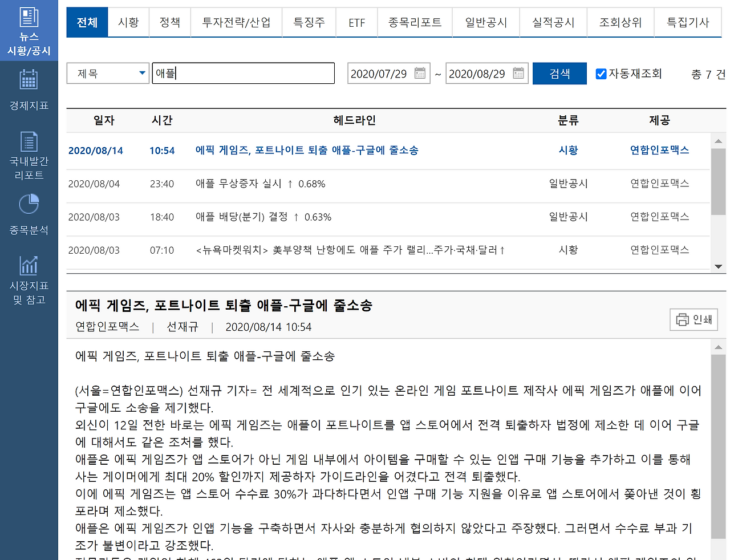Click the date cell 2020/08/04
Screen dimensions: 730x560
94,184
